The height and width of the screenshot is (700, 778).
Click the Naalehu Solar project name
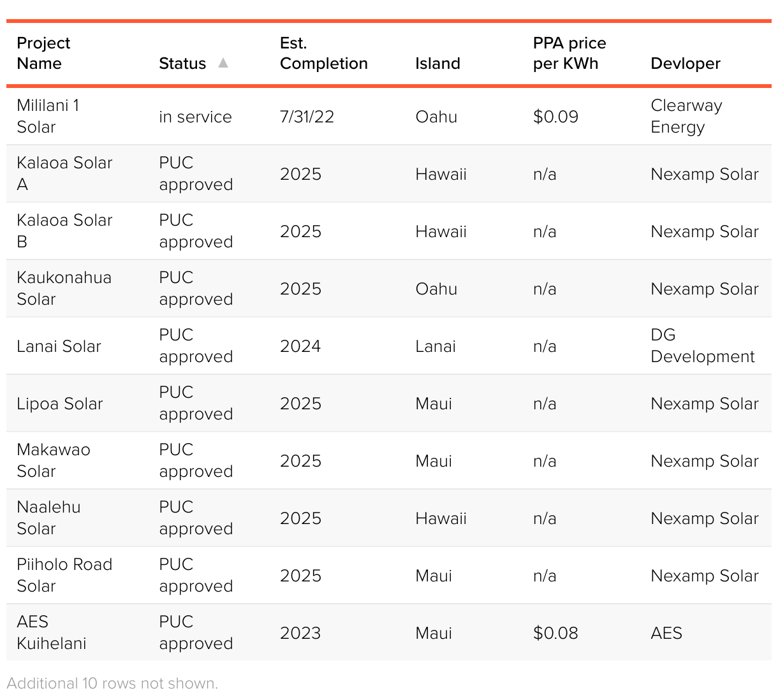pos(48,518)
